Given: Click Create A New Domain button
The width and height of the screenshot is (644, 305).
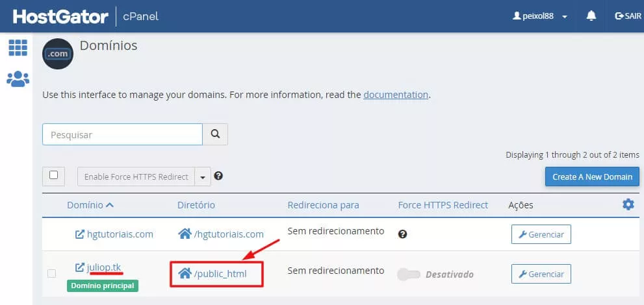Looking at the screenshot, I should [x=592, y=177].
